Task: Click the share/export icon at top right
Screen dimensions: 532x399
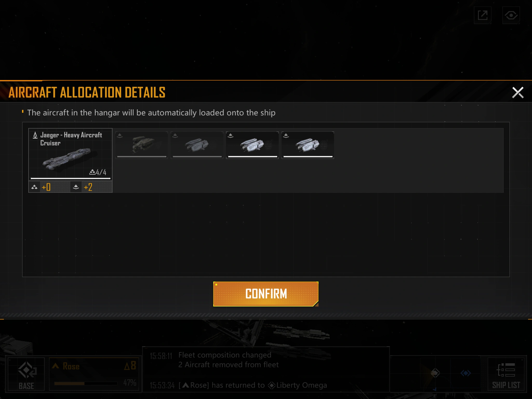Action: (x=483, y=15)
